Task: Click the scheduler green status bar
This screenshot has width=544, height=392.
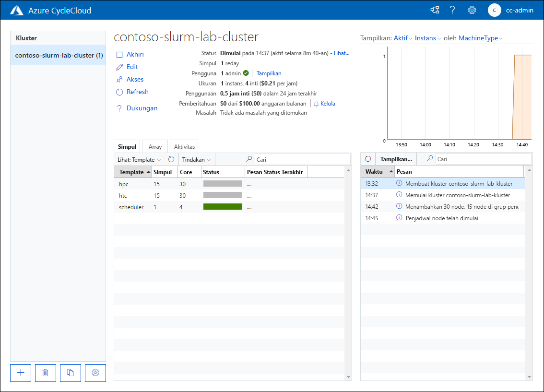Action: [x=222, y=206]
